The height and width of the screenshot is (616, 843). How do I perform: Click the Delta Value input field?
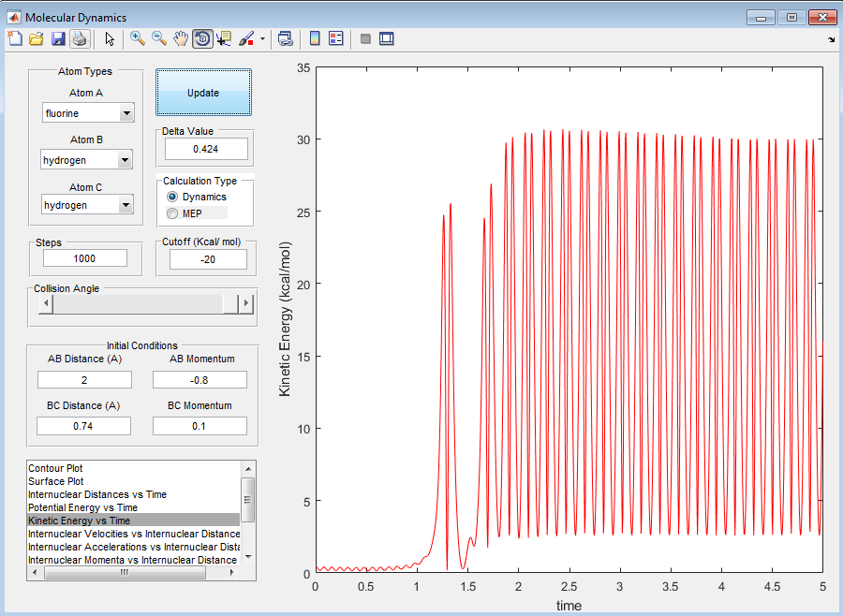click(x=206, y=149)
